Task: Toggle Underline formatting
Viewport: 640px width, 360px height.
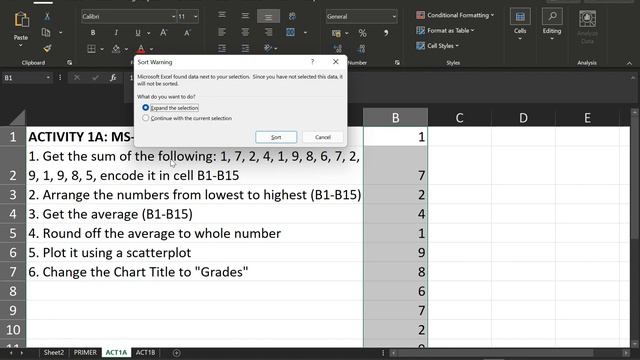Action: (138, 33)
